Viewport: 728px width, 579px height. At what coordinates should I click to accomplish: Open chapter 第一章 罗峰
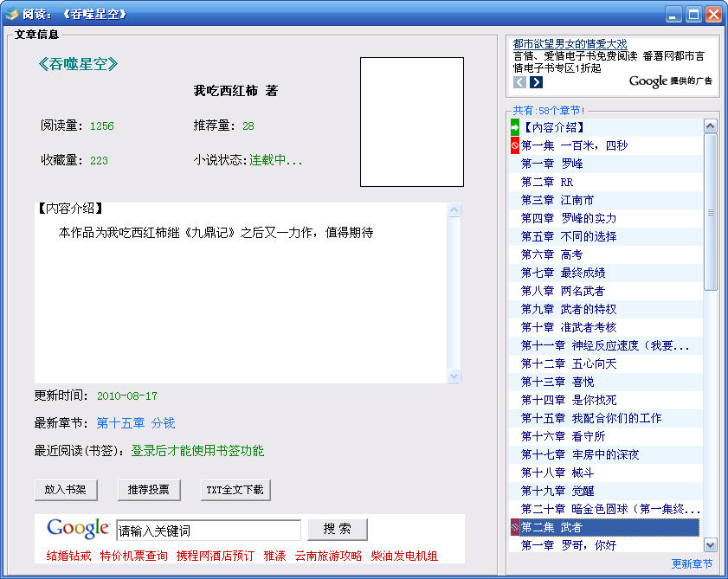pos(606,164)
